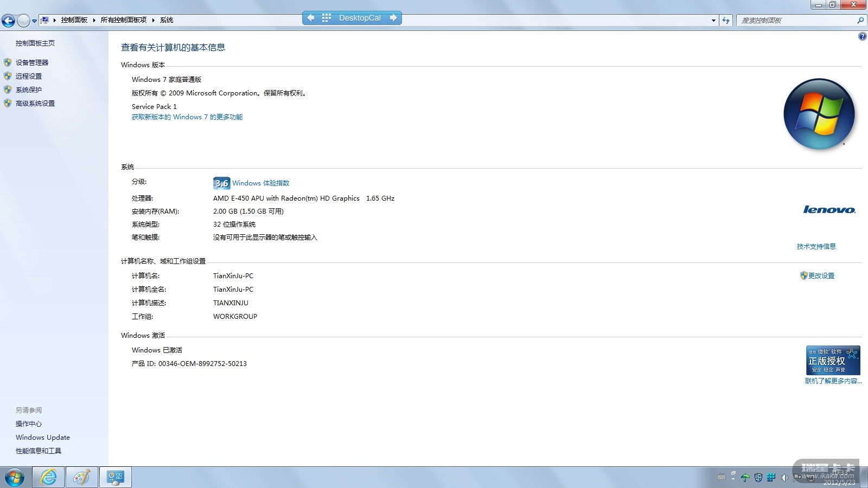Click the WORKGROUP workgroup value
Viewport: 868px width, 488px height.
click(x=235, y=317)
